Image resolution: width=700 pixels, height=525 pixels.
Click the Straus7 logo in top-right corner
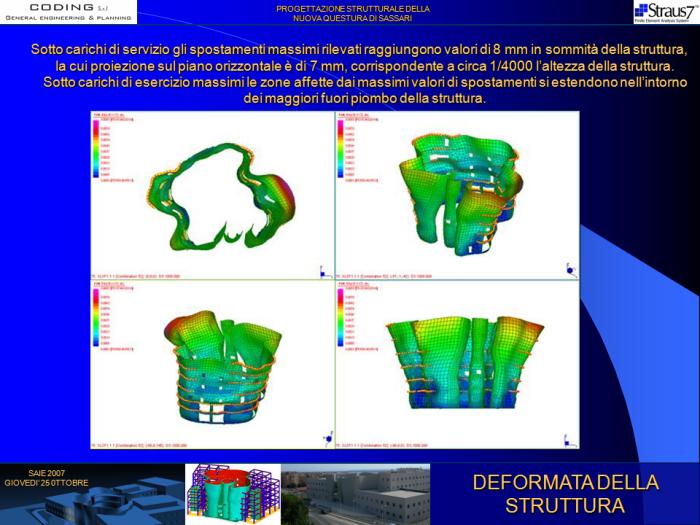click(x=665, y=12)
